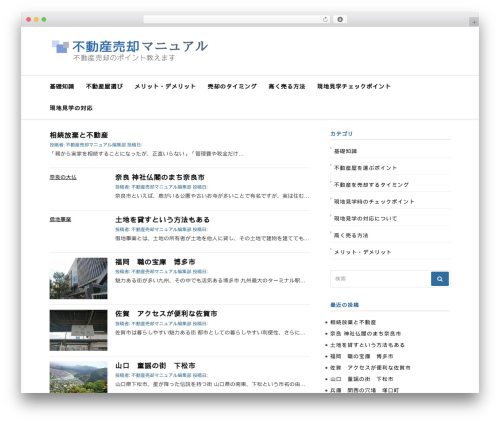Click author line under the 佐賀 article
500x423 pixels.
click(x=162, y=324)
